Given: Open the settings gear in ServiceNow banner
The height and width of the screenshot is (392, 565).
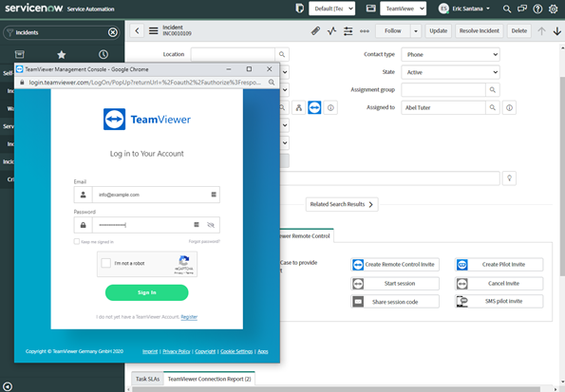Looking at the screenshot, I should 553,9.
